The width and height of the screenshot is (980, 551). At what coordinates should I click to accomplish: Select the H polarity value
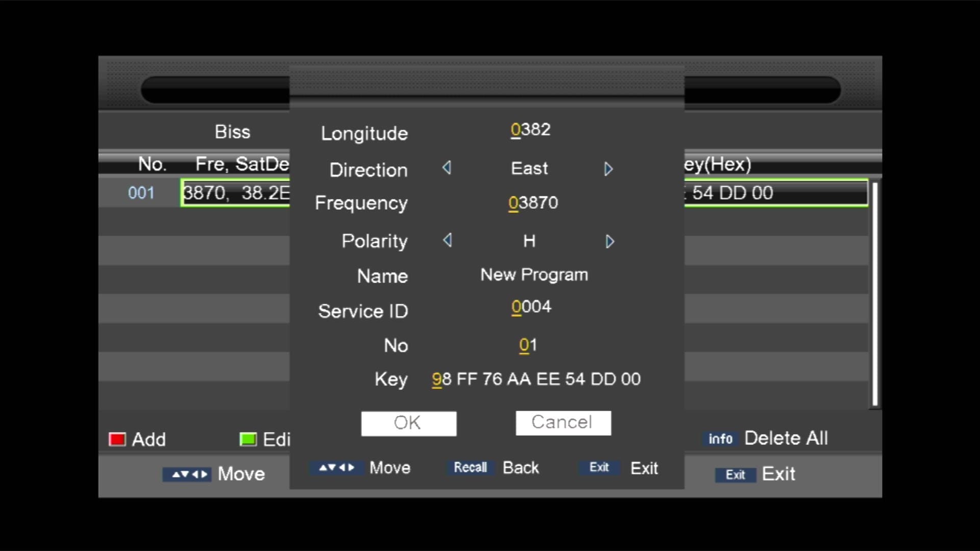tap(529, 241)
